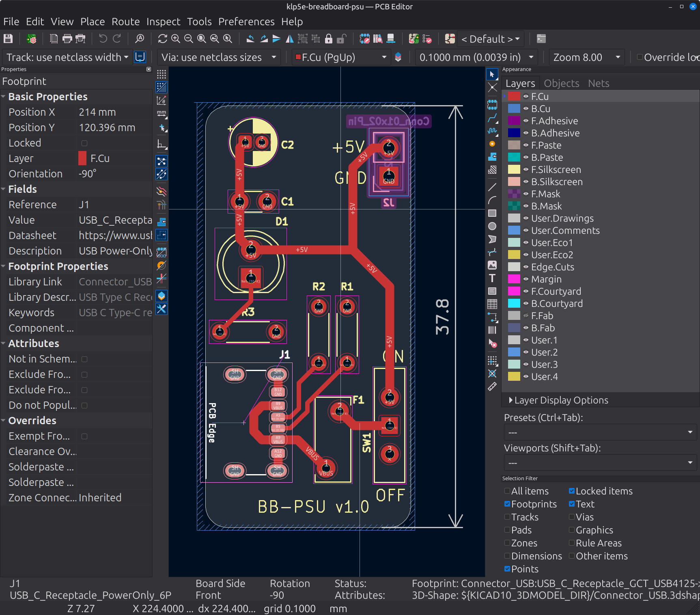Click the Find magnifier icon
The height and width of the screenshot is (615, 700).
(140, 39)
